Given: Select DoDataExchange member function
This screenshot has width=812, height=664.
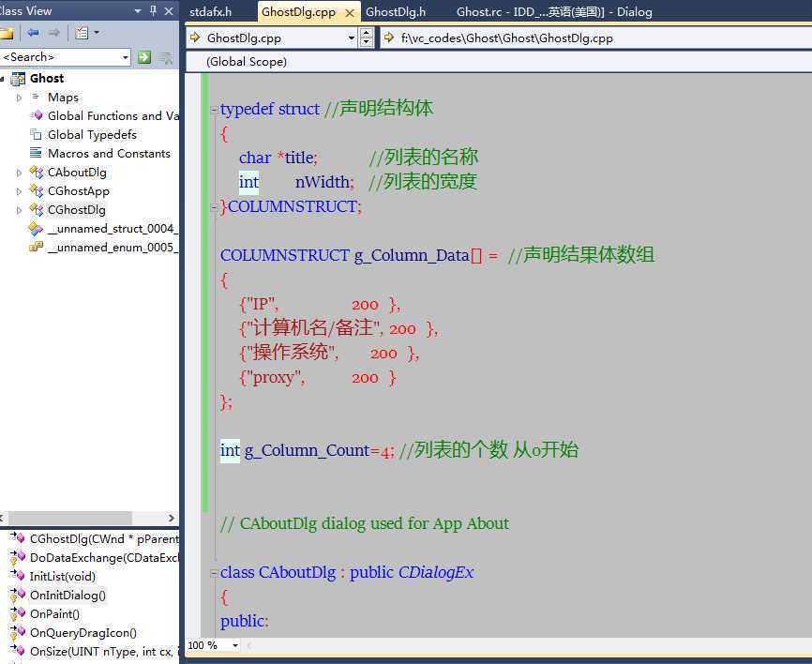Looking at the screenshot, I should pos(104,558).
